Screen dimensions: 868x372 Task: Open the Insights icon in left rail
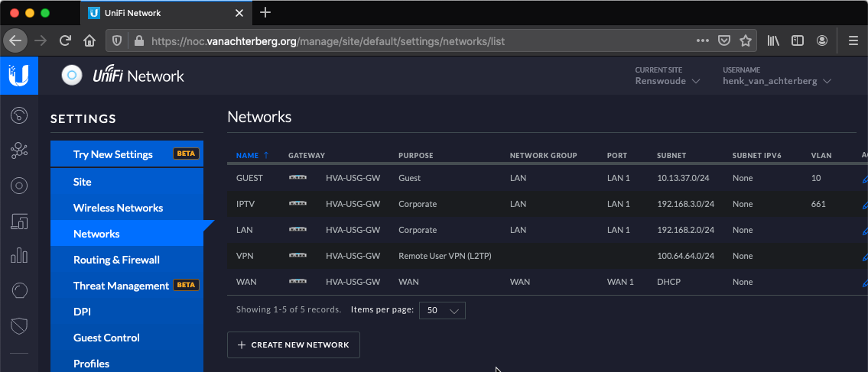click(19, 291)
